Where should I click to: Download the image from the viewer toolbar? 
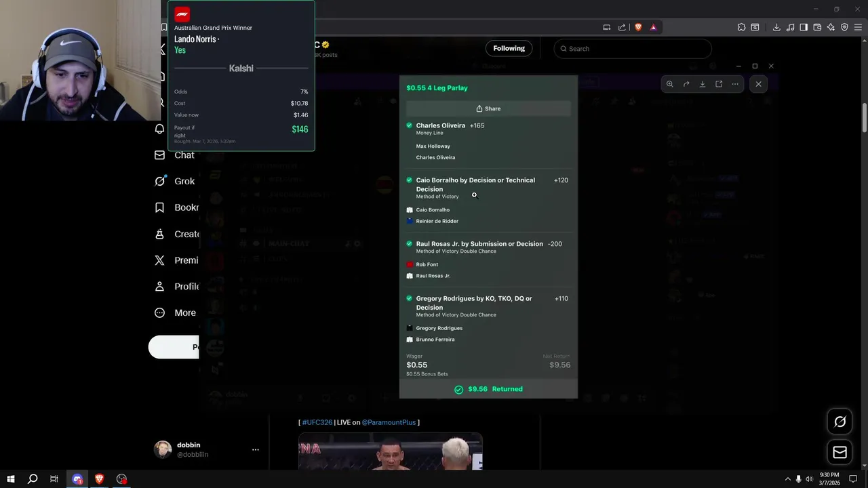pos(703,84)
